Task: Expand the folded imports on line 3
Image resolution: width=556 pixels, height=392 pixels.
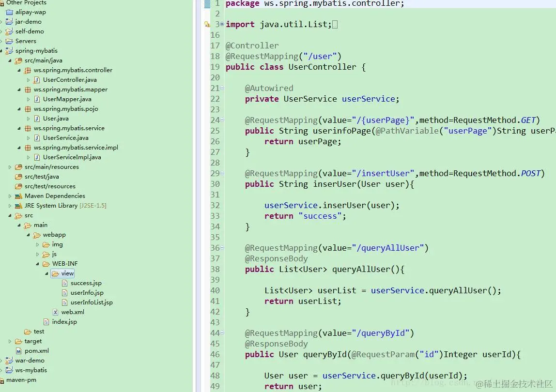Action: click(x=222, y=24)
